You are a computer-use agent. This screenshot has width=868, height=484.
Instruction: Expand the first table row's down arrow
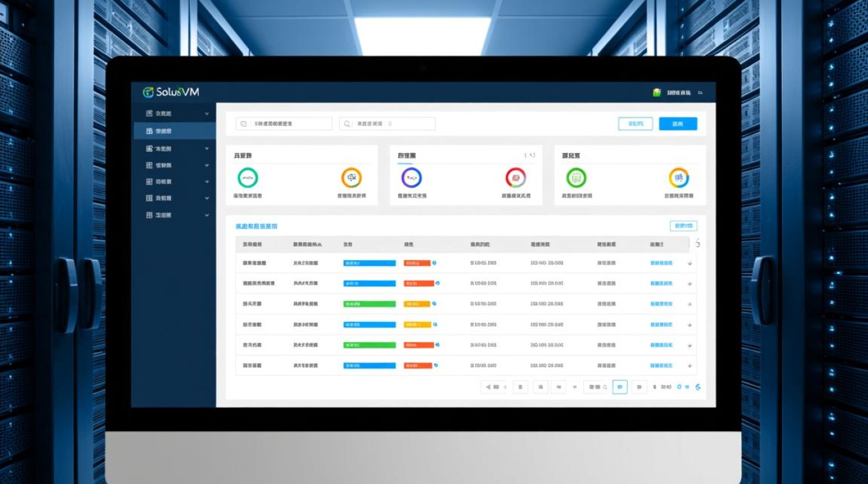click(x=690, y=263)
